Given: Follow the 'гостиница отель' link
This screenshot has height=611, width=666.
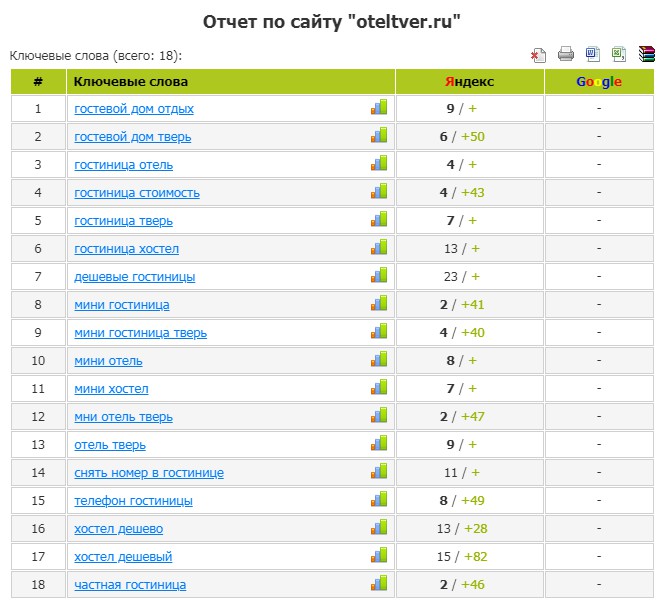Looking at the screenshot, I should click(123, 165).
